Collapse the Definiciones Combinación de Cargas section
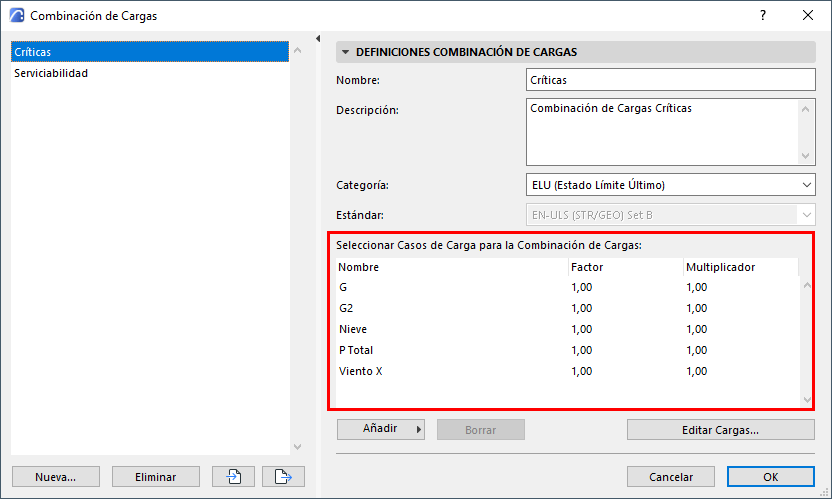 [345, 52]
